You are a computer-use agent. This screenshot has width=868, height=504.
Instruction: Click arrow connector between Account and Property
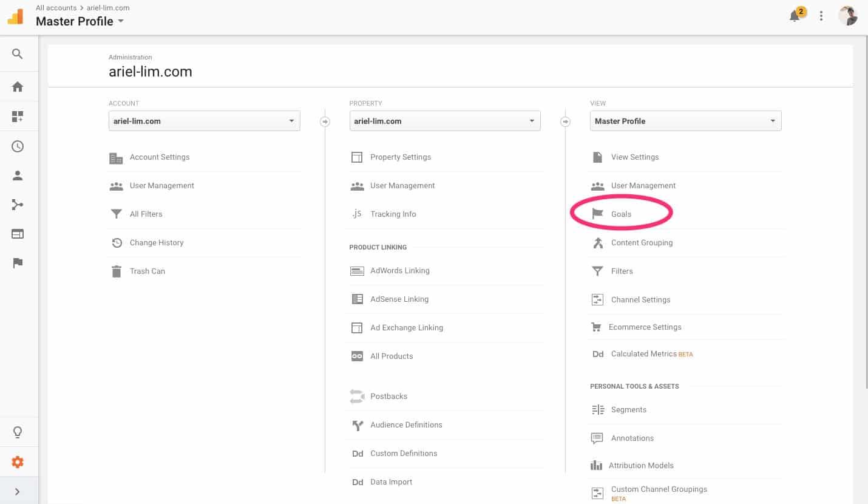[x=325, y=121]
